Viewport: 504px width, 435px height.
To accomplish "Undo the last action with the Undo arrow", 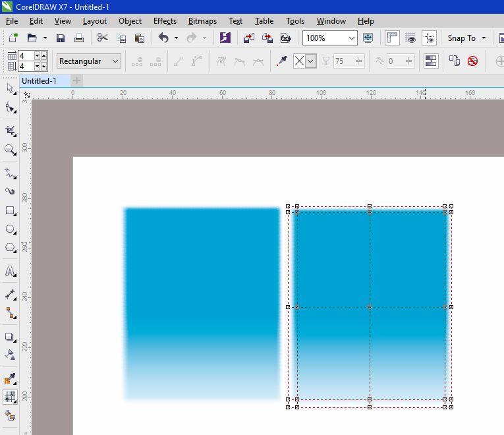I will [x=163, y=38].
